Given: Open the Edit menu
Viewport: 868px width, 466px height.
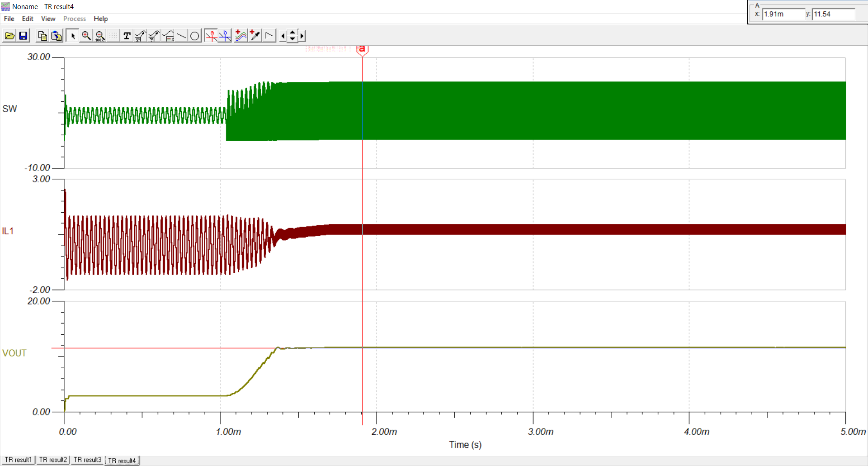Looking at the screenshot, I should [28, 19].
